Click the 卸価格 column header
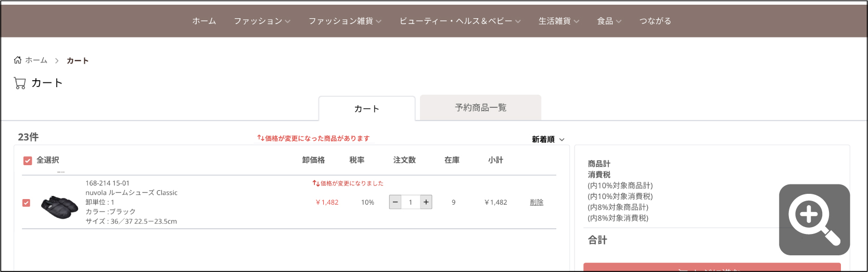 (313, 160)
